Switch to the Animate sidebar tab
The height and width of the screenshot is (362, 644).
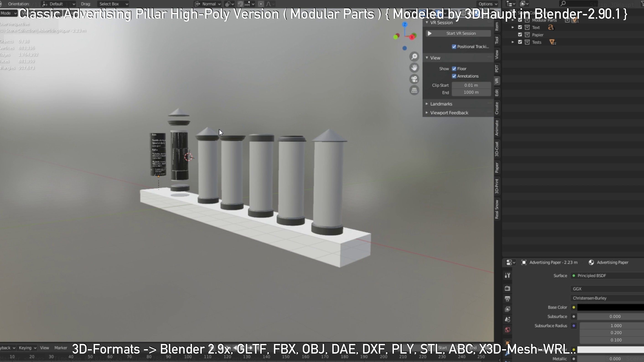497,128
